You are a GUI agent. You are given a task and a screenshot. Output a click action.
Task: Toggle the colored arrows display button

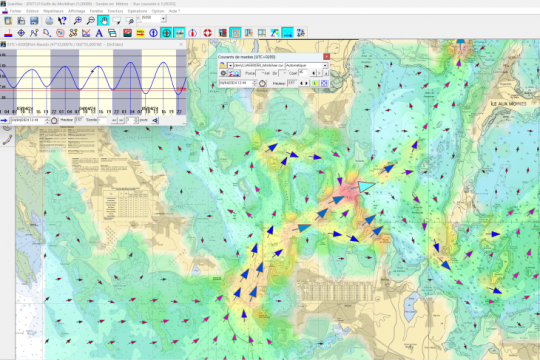point(234,73)
